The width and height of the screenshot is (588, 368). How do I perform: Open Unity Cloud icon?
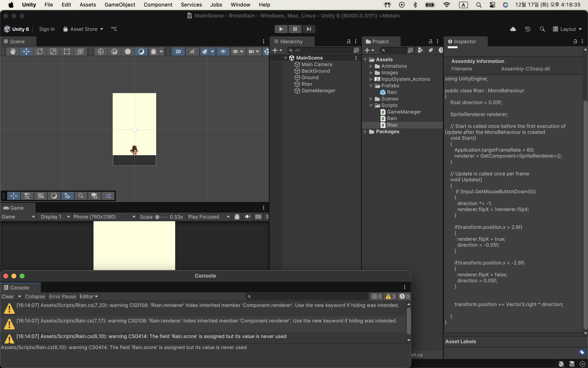[513, 29]
